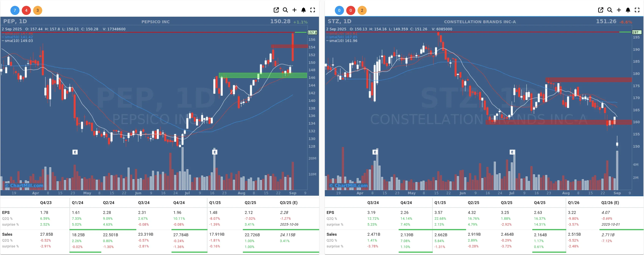
Task: Click the red badge showing 0 on STZ
Action: (x=351, y=10)
